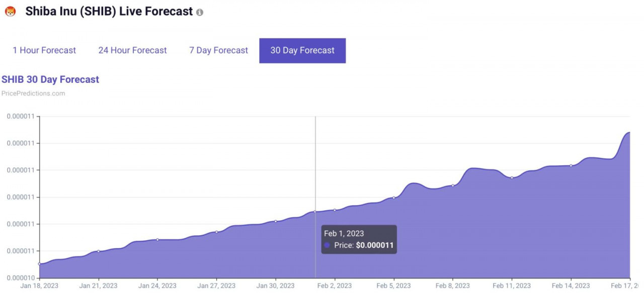The height and width of the screenshot is (293, 644).
Task: Click the PricePredictions.com credit link
Action: click(x=33, y=93)
